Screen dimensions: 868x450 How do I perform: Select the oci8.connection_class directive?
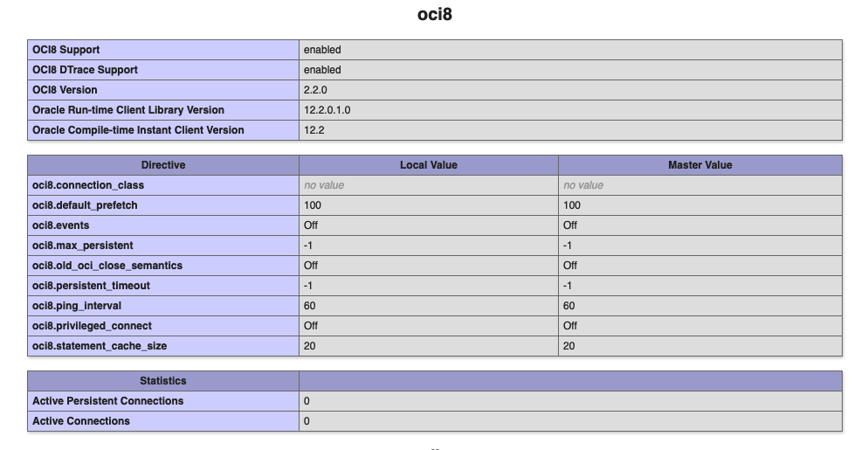click(x=88, y=185)
